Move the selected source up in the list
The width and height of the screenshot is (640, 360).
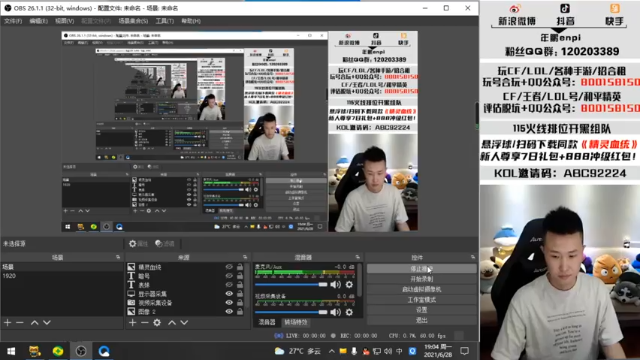[x=172, y=323]
